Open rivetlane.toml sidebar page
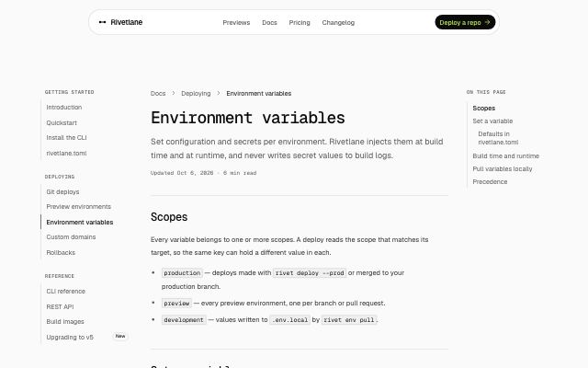588x368 pixels. point(66,154)
